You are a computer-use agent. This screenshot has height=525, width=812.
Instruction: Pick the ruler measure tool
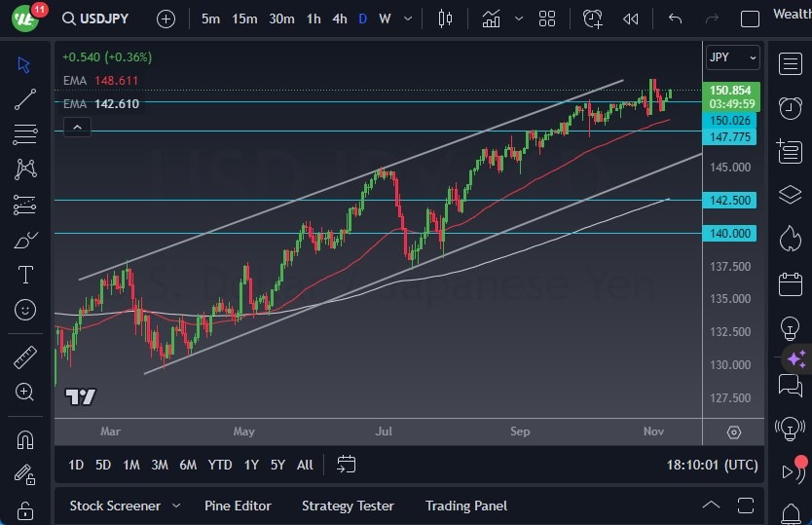(x=25, y=357)
